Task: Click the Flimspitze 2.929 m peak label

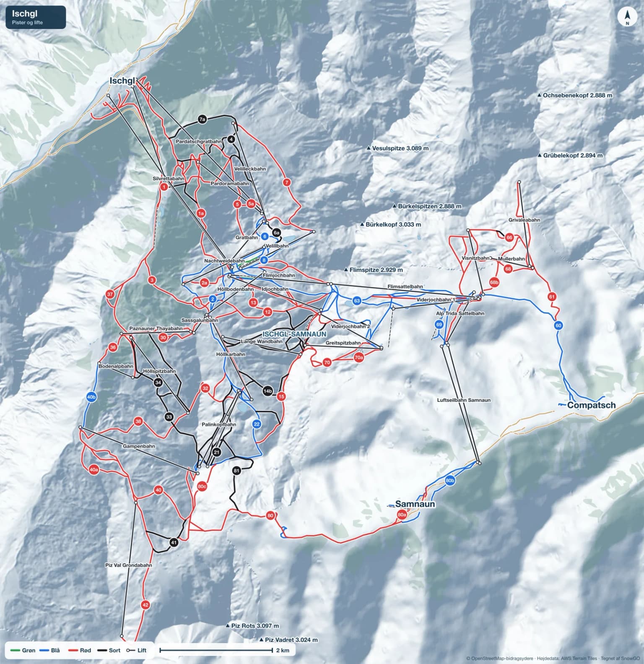Action: (373, 270)
